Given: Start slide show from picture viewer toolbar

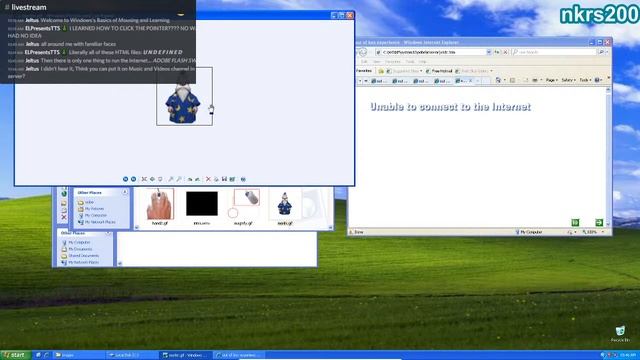Looking at the screenshot, I should coord(160,179).
